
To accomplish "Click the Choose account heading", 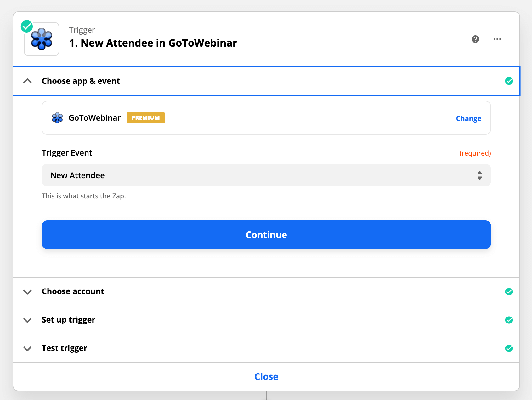I will 73,291.
